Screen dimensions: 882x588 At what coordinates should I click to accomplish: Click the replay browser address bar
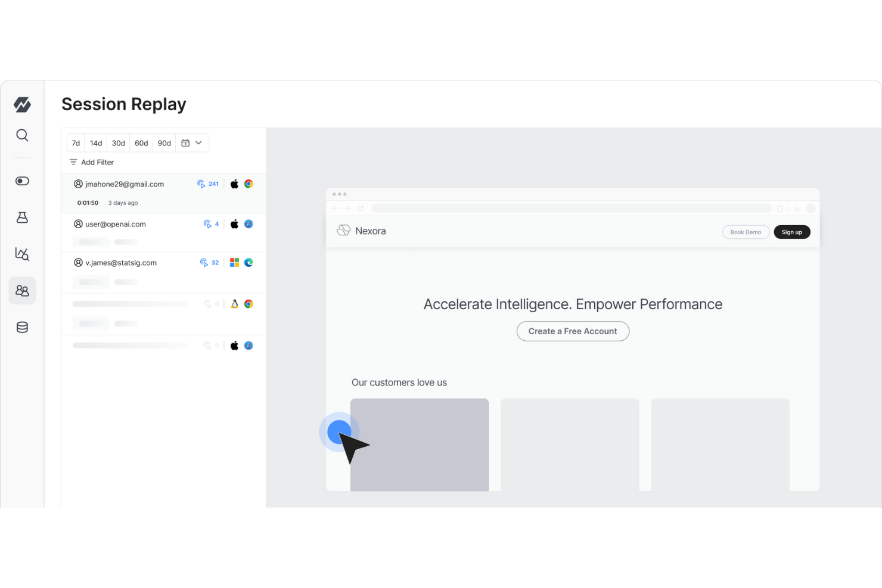pos(572,209)
